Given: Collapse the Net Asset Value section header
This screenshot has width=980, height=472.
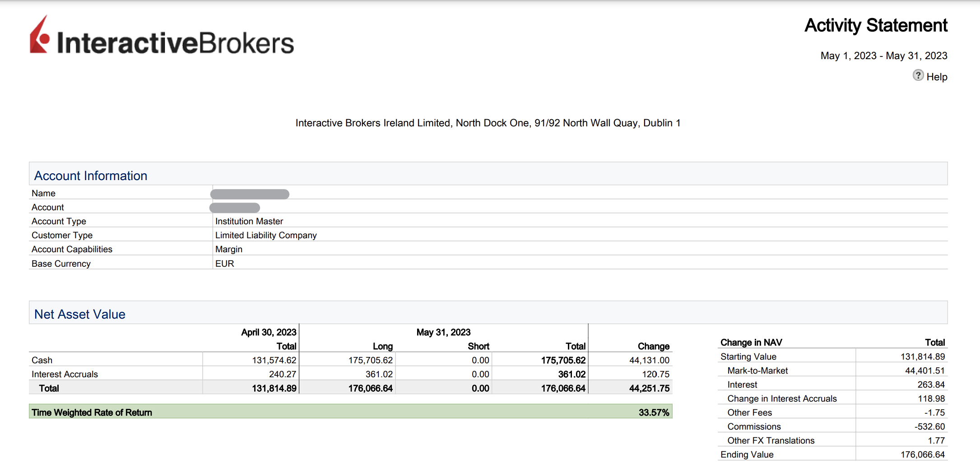Looking at the screenshot, I should pyautogui.click(x=80, y=314).
